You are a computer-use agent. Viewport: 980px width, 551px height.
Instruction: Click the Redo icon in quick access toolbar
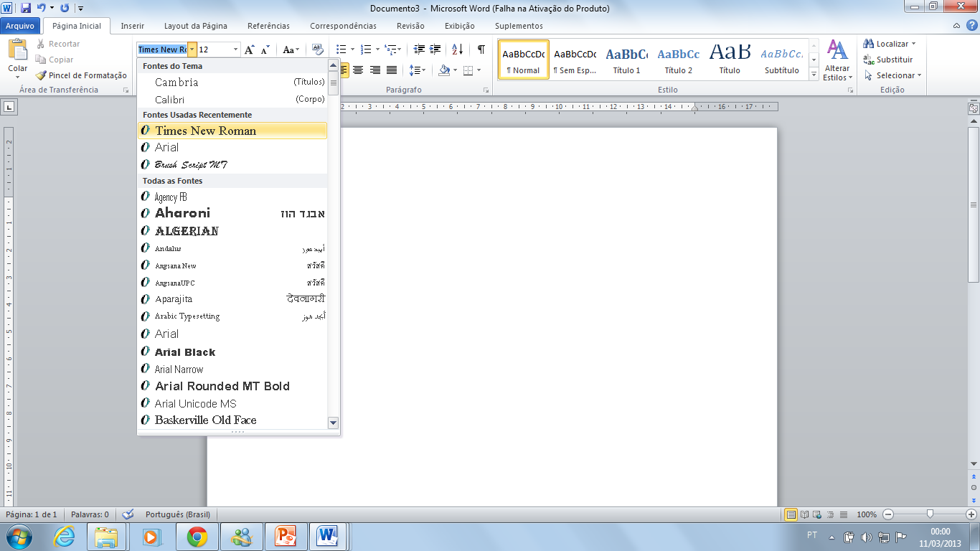[65, 8]
